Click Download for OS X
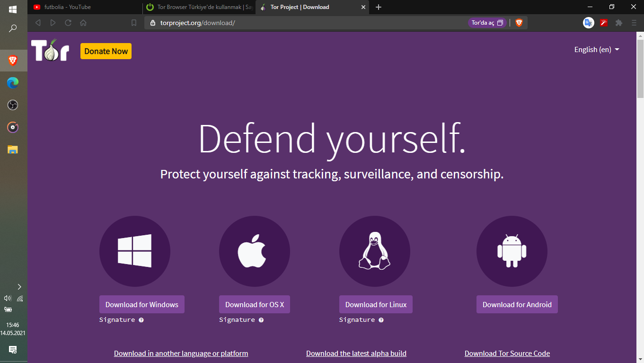This screenshot has height=363, width=644. (255, 304)
